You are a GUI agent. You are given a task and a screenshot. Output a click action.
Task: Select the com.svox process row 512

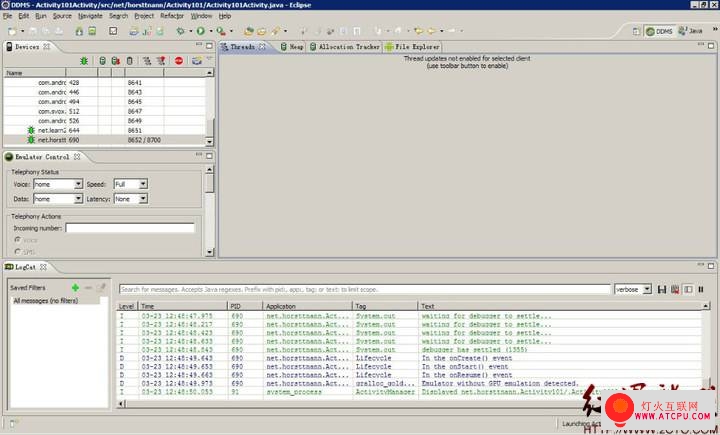pos(105,111)
